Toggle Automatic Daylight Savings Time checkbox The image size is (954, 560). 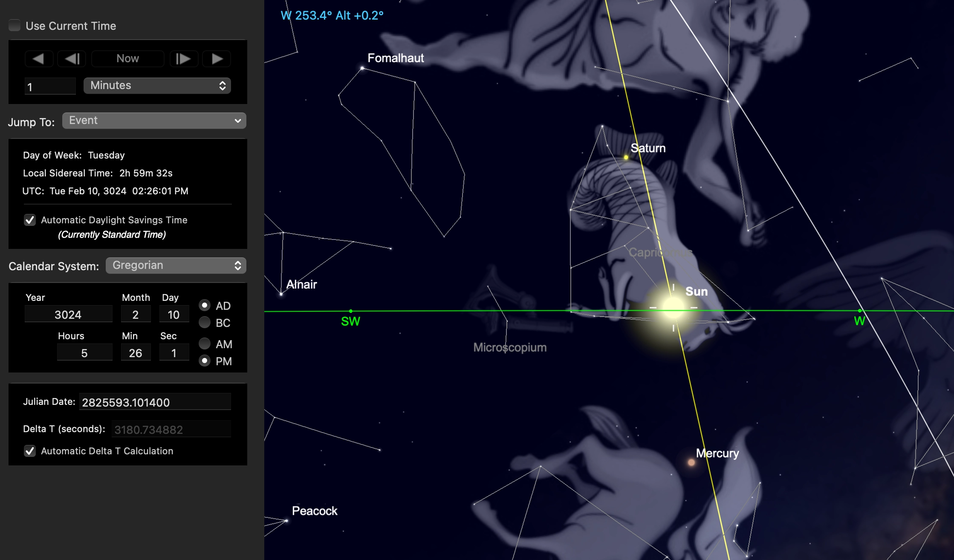[30, 220]
